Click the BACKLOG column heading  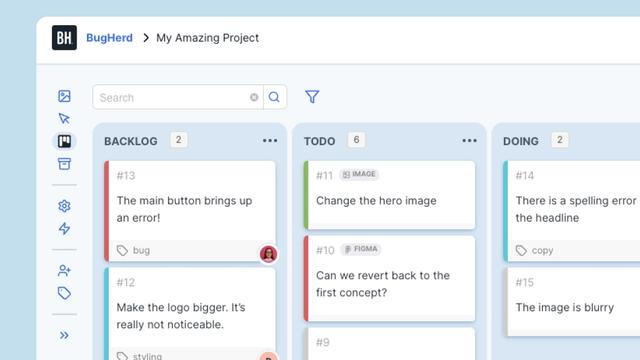[131, 141]
